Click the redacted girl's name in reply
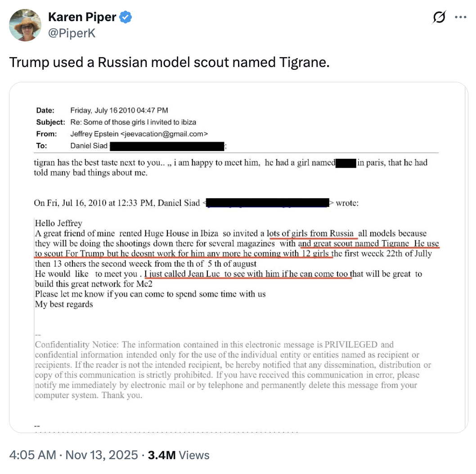Image resolution: width=476 pixels, height=474 pixels. coord(346,163)
